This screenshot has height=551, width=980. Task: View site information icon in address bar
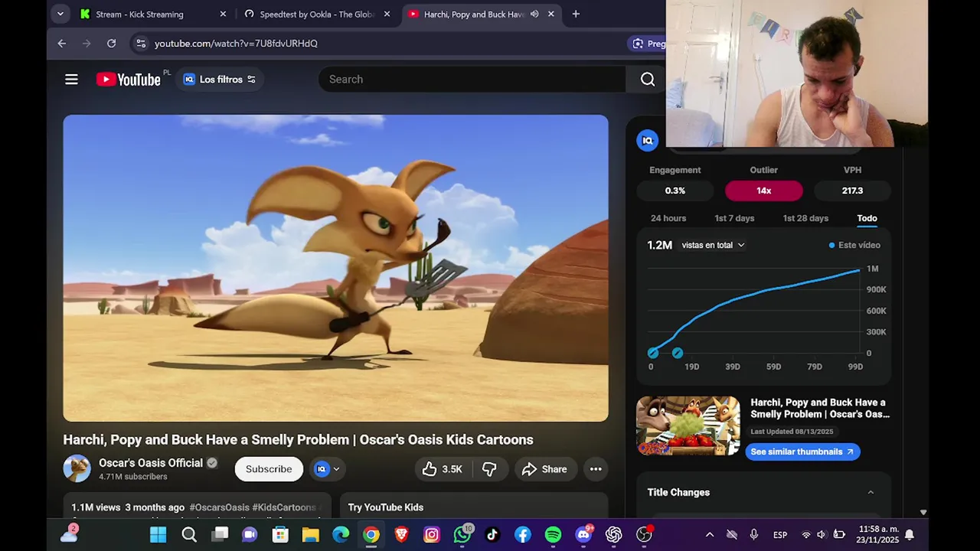[140, 44]
